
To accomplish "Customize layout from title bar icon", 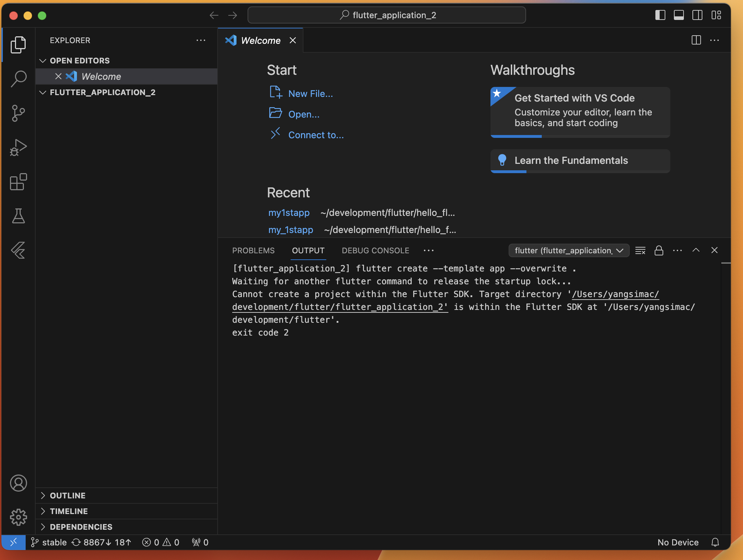I will (x=716, y=15).
